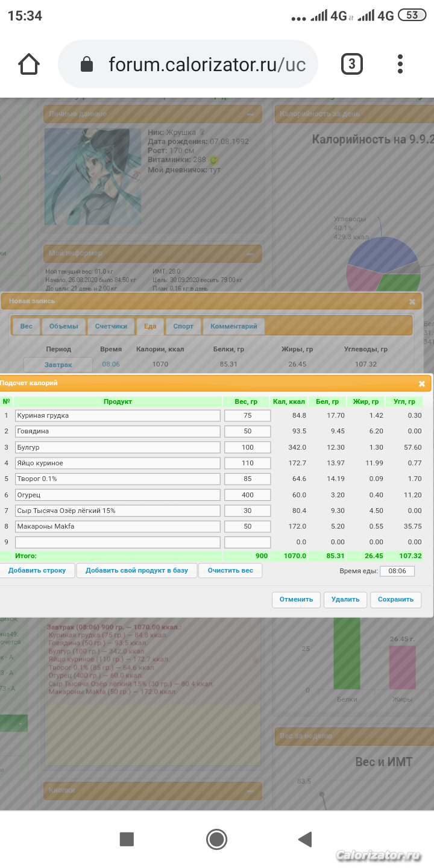The height and width of the screenshot is (868, 434).
Task: Switch to the Спорт tab
Action: point(183,326)
